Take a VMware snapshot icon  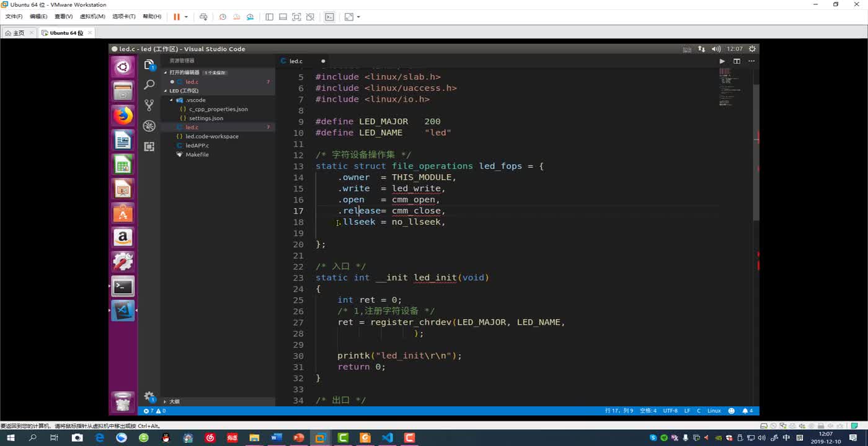pos(223,17)
